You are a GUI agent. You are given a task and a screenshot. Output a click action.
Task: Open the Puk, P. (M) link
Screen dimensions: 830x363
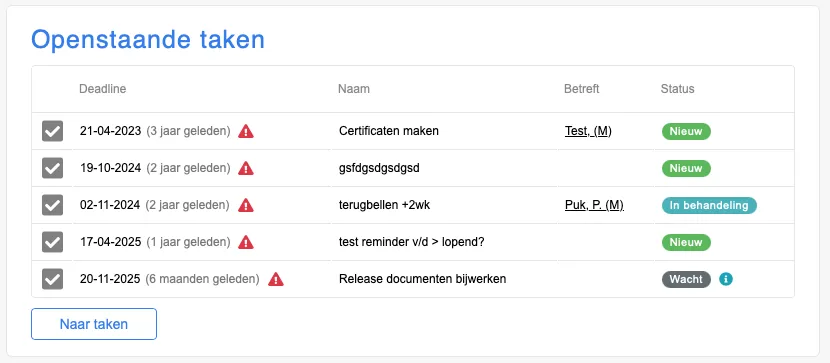pyautogui.click(x=594, y=205)
